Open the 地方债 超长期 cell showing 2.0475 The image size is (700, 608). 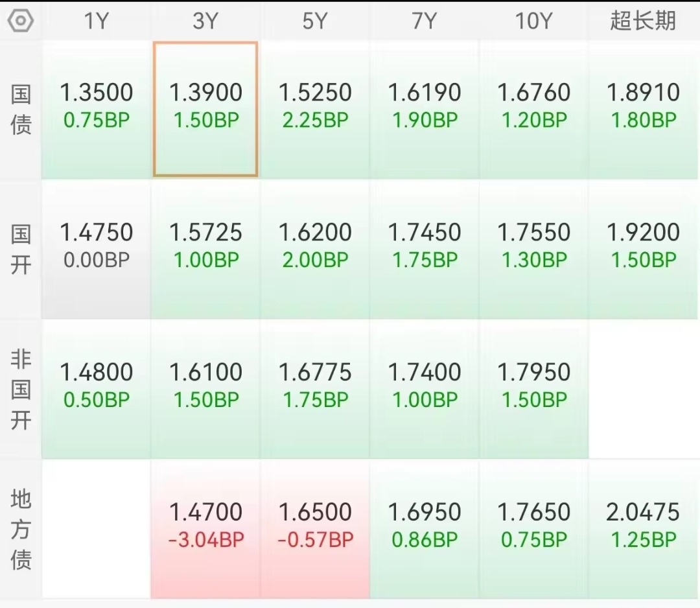(643, 529)
